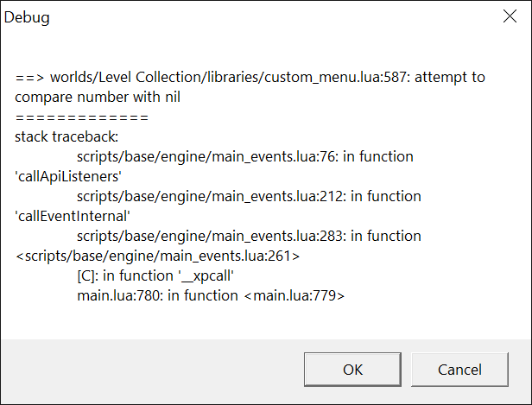The image size is (532, 405).
Task: Click the main_events.lua:212 traceback line
Action: [249, 196]
